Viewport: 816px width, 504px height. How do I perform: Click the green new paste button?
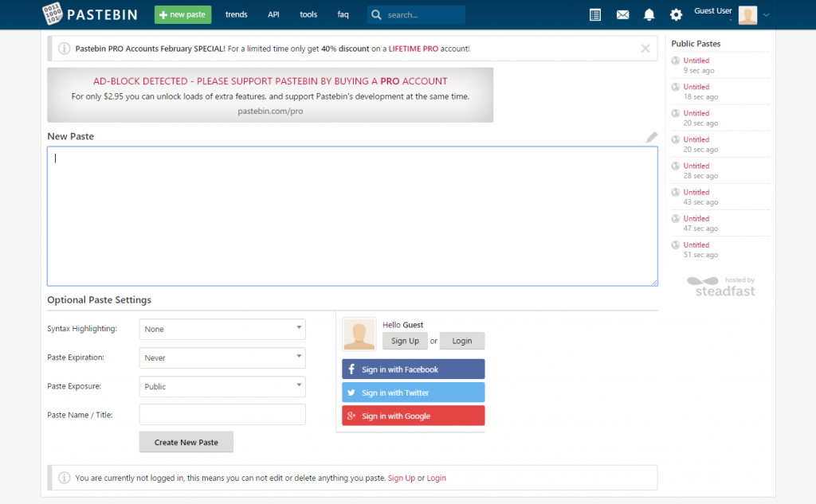[x=182, y=14]
